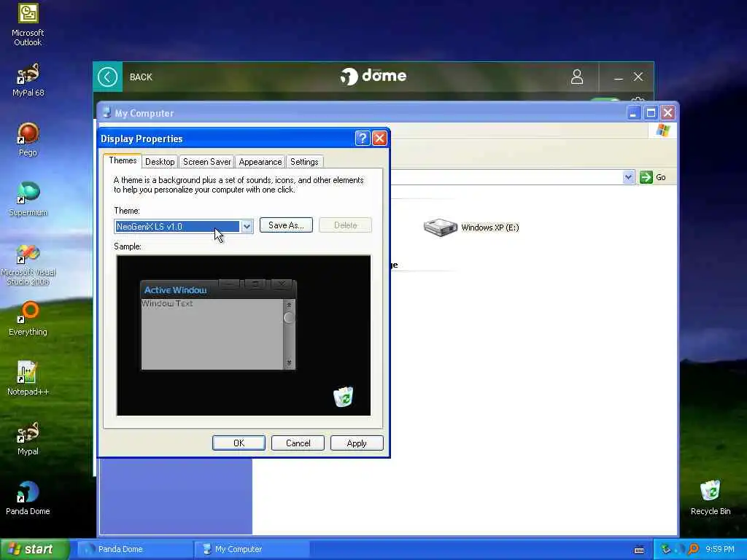Click the Start button
The width and height of the screenshot is (747, 560).
34,549
